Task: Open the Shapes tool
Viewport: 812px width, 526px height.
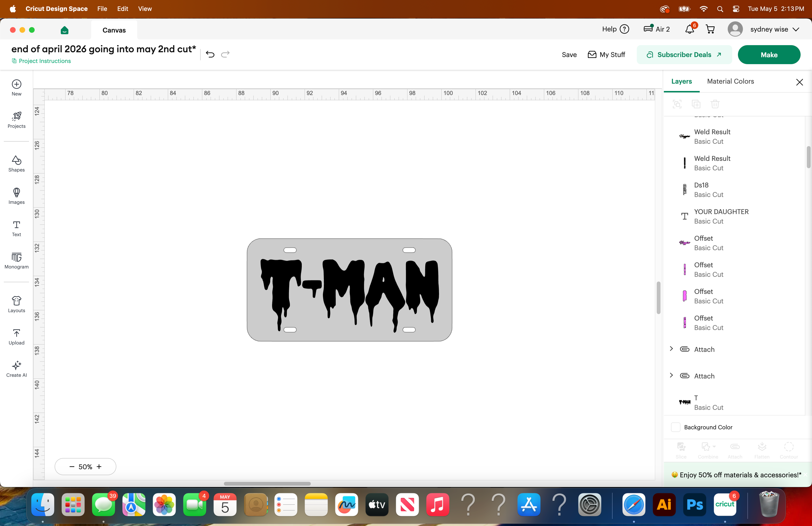Action: coord(16,164)
